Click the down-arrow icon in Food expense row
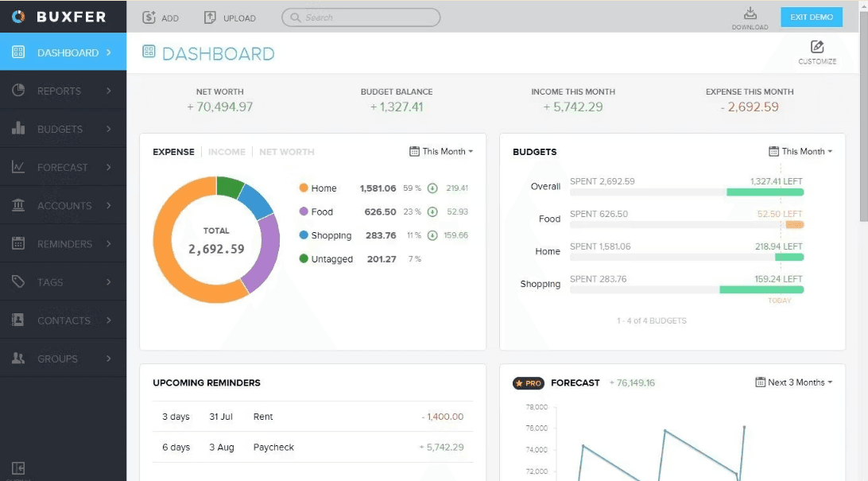The image size is (868, 481). click(432, 212)
